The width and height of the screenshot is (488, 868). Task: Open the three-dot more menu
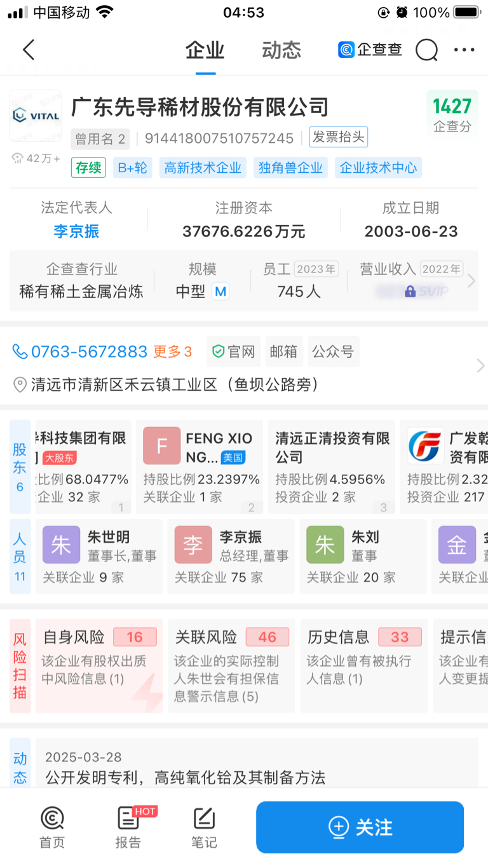point(464,50)
